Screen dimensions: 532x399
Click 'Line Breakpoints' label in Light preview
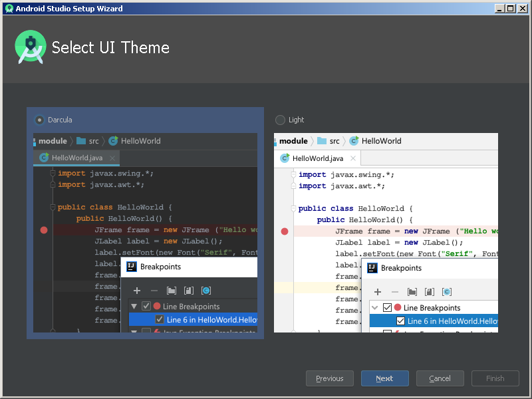pos(432,308)
